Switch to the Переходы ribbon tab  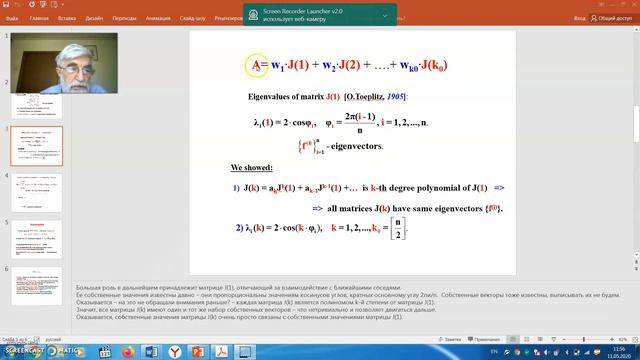point(124,18)
